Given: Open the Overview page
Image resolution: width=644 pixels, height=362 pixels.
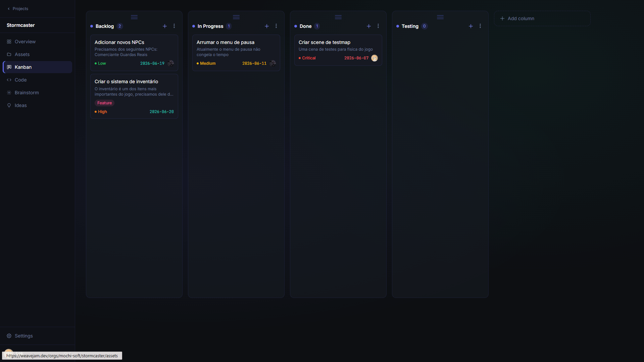Looking at the screenshot, I should 37,42.
